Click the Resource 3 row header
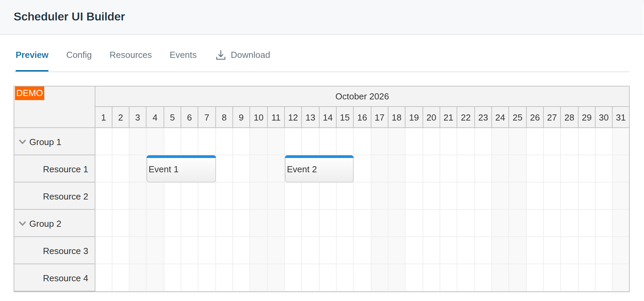The width and height of the screenshot is (644, 301). 55,251
